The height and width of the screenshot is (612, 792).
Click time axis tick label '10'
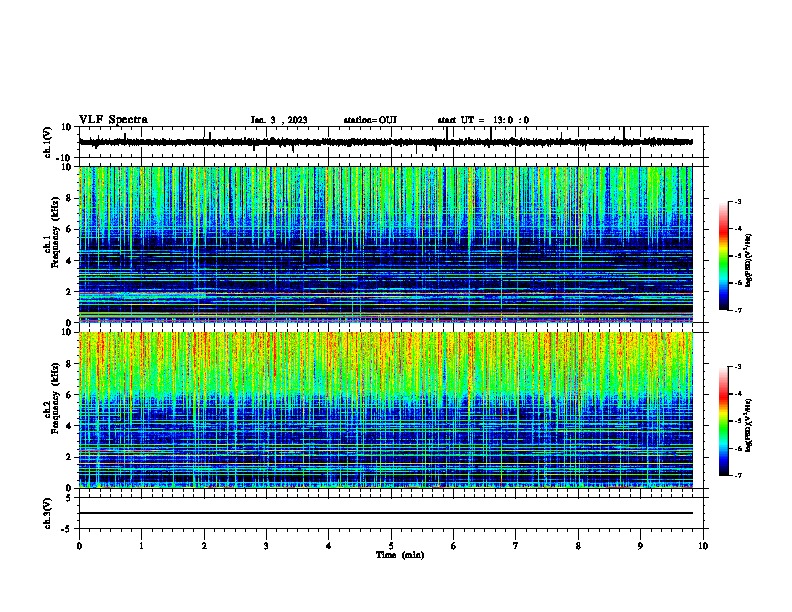click(703, 546)
